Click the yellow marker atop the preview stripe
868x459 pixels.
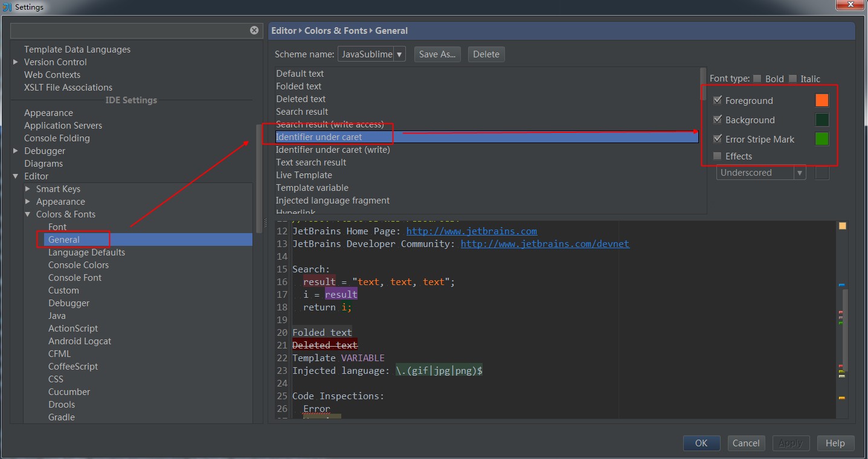843,226
